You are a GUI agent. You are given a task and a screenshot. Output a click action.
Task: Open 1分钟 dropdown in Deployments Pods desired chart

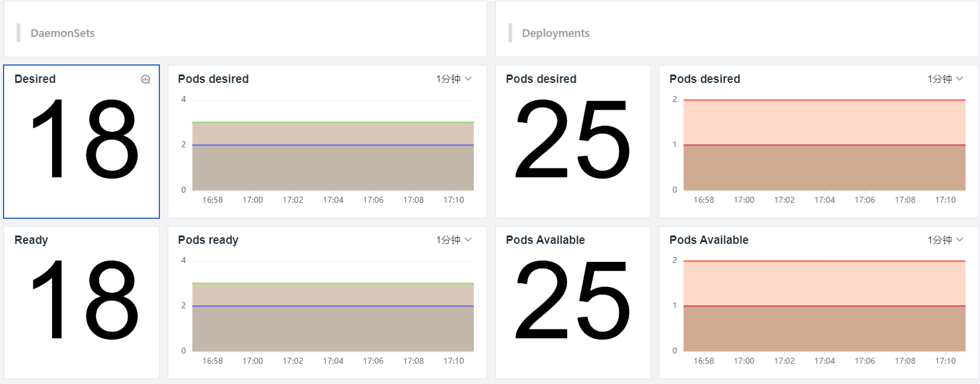945,79
